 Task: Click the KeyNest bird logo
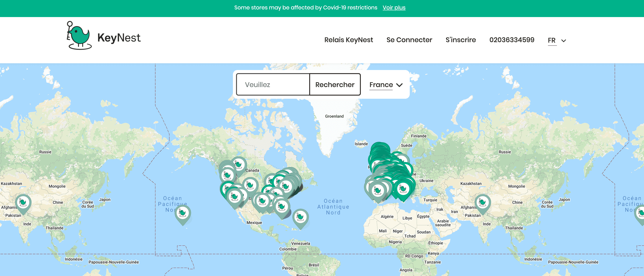coord(79,35)
